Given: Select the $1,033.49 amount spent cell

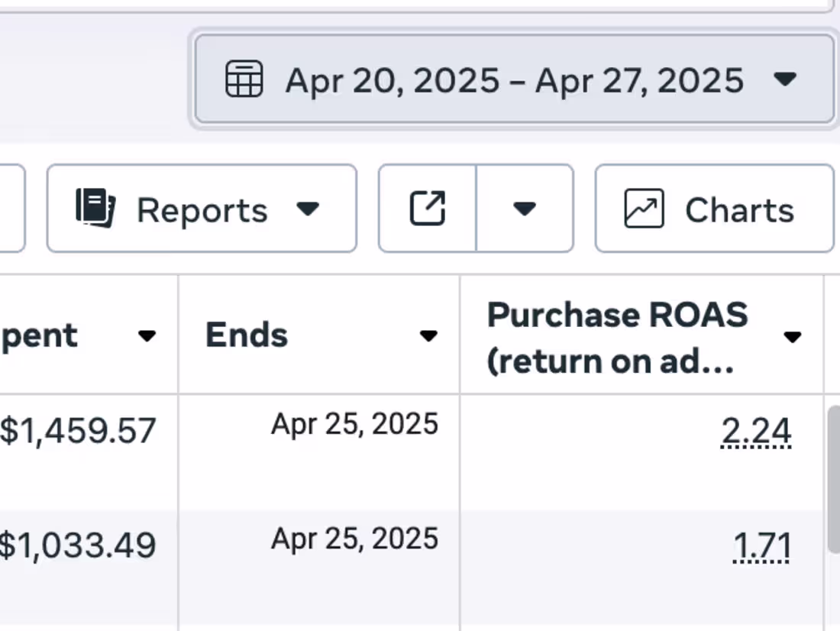Looking at the screenshot, I should click(x=78, y=545).
